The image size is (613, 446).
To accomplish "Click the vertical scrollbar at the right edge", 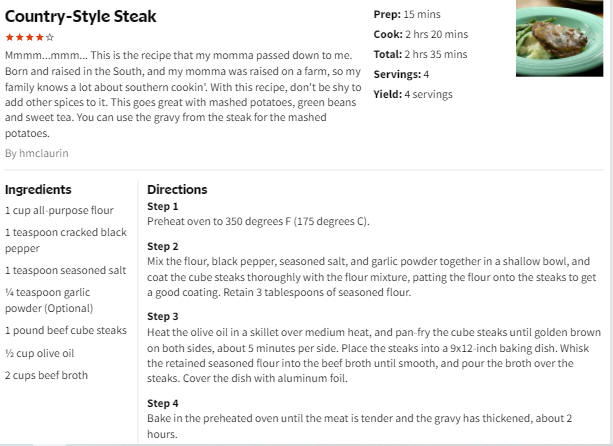I will tap(610, 223).
